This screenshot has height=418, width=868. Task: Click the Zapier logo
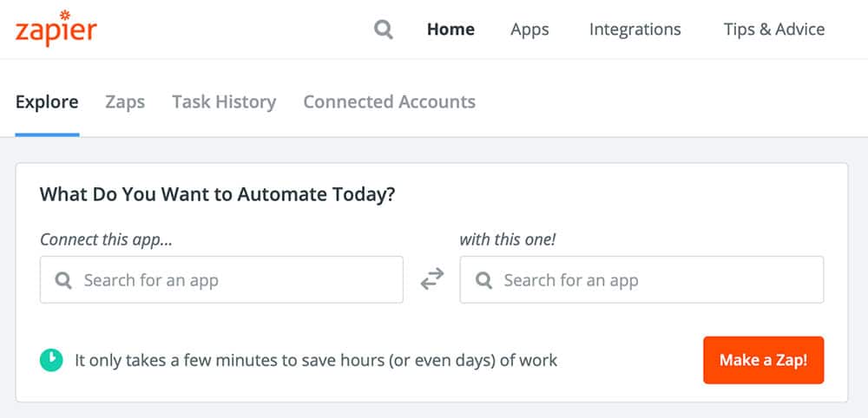pyautogui.click(x=56, y=29)
